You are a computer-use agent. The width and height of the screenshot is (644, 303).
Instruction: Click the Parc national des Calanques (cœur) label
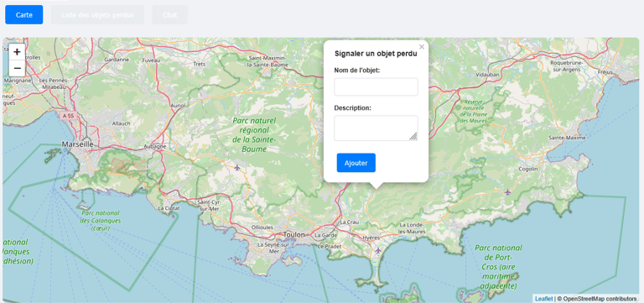101,221
